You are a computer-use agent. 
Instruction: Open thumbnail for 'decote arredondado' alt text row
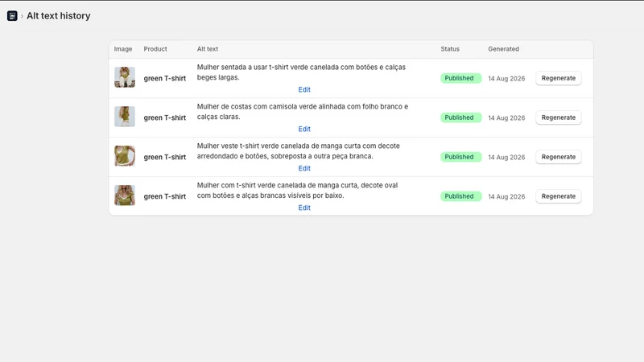click(125, 156)
